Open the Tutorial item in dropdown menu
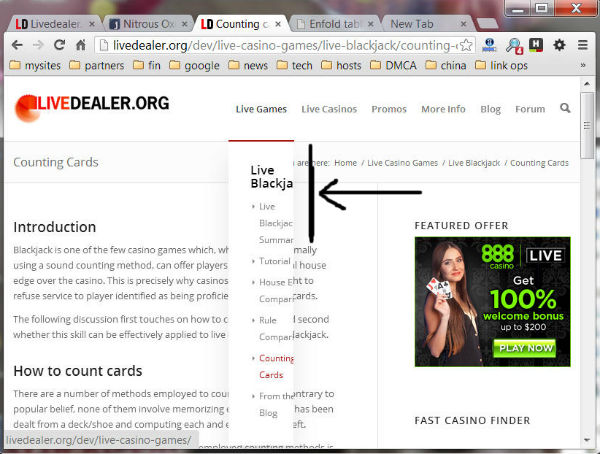Viewport: 600px width, 454px height. (x=274, y=261)
